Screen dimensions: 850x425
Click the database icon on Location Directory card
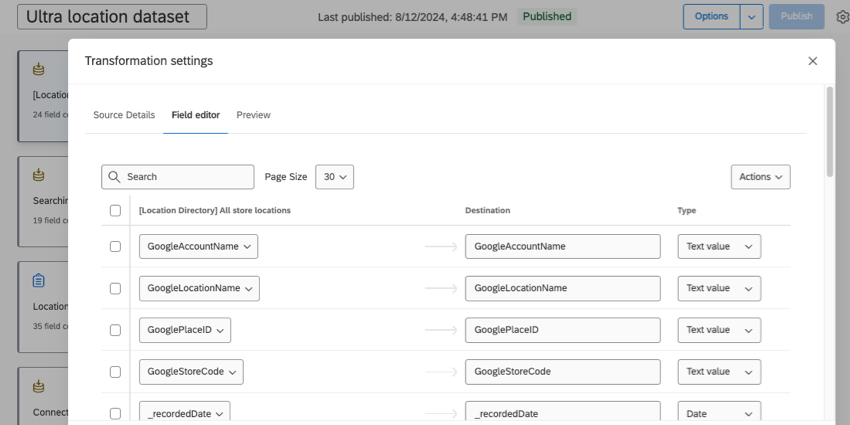pos(38,69)
